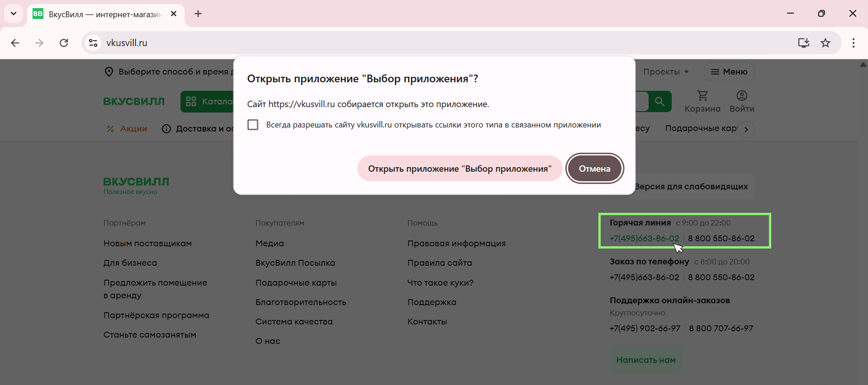Open the Меню hamburger button
The image size is (868, 385).
click(x=729, y=72)
